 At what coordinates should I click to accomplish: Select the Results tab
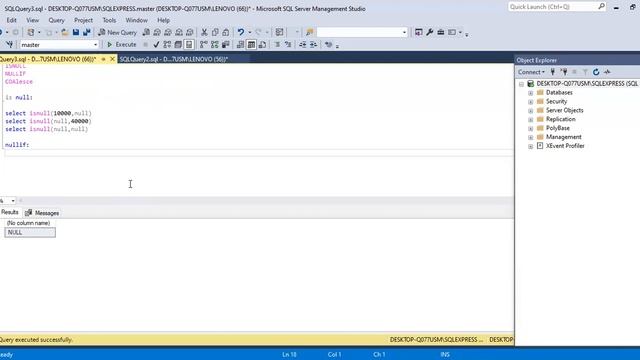(9, 212)
